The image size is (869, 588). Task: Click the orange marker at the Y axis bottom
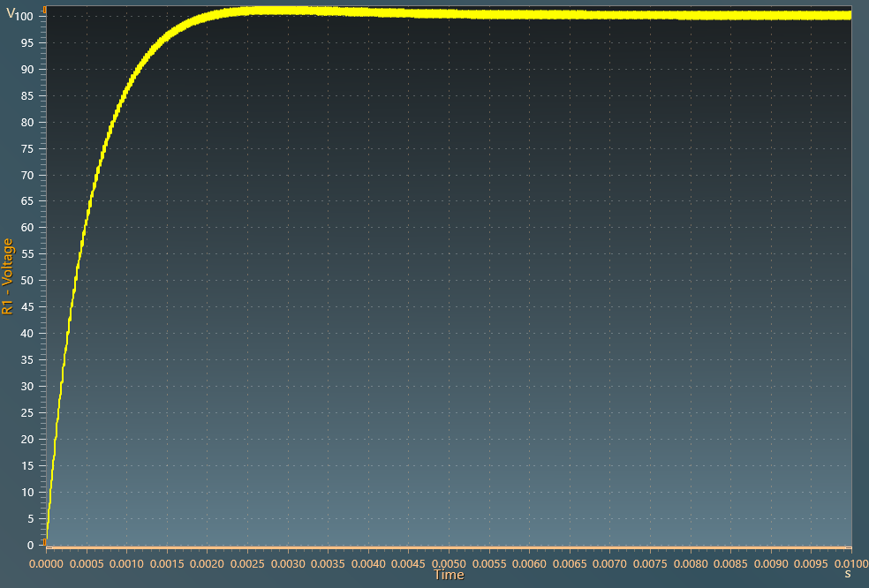(x=44, y=541)
